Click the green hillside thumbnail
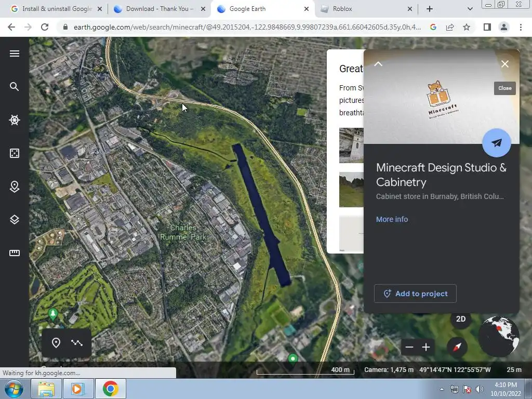The image size is (532, 399). (351, 189)
